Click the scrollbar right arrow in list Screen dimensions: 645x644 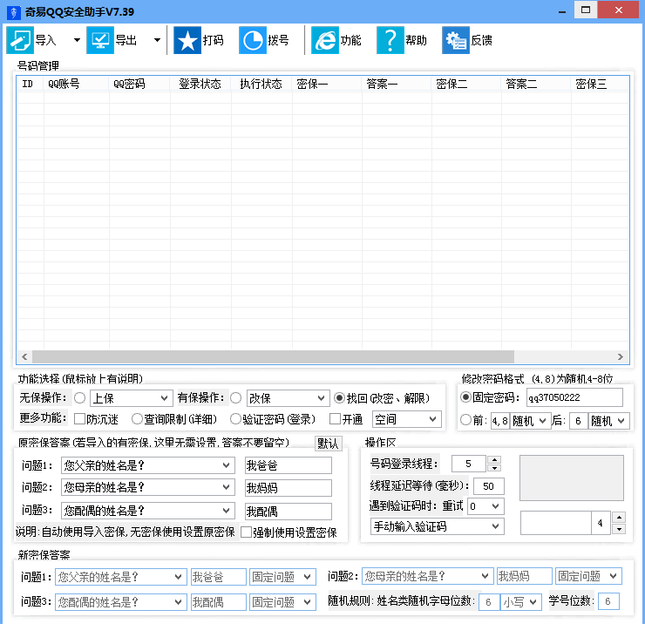[x=621, y=356]
